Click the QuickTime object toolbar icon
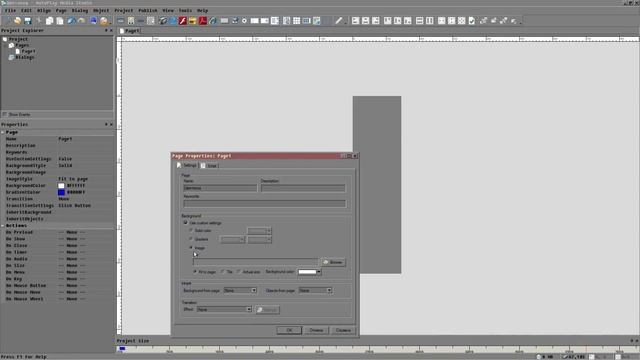The image size is (640, 360). pos(173,20)
